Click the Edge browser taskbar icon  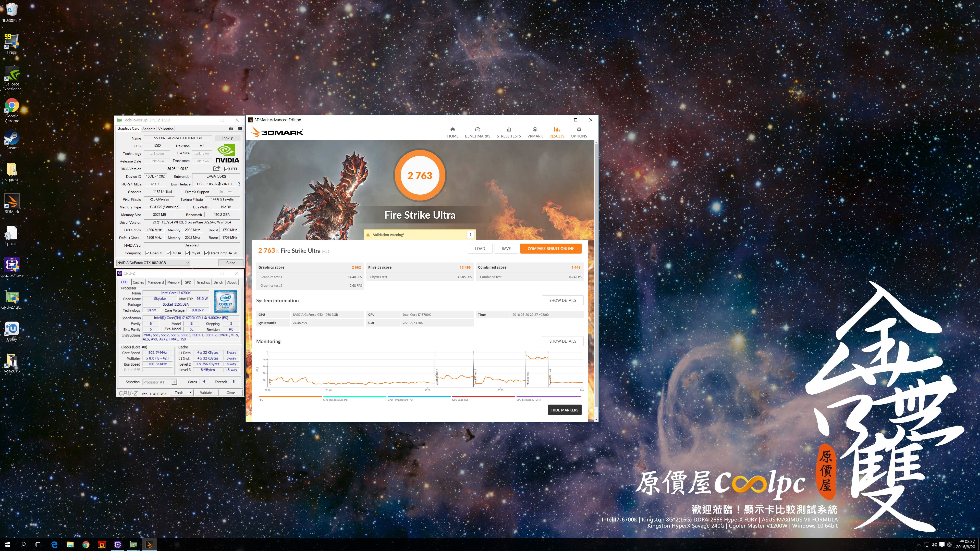54,545
